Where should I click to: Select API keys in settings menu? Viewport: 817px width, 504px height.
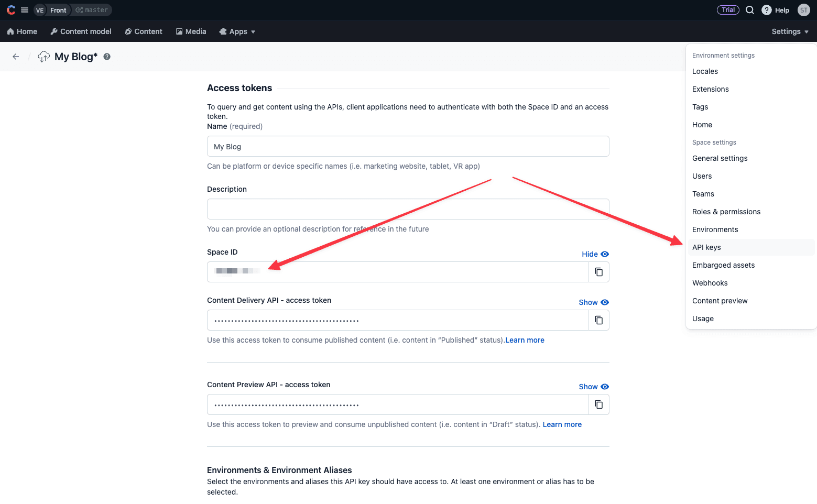(x=706, y=247)
